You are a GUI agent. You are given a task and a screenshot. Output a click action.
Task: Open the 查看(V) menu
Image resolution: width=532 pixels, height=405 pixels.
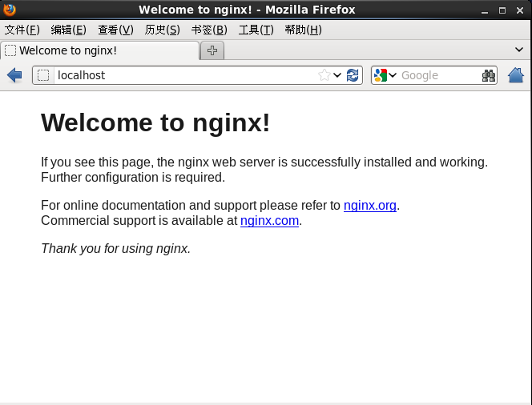(x=115, y=30)
